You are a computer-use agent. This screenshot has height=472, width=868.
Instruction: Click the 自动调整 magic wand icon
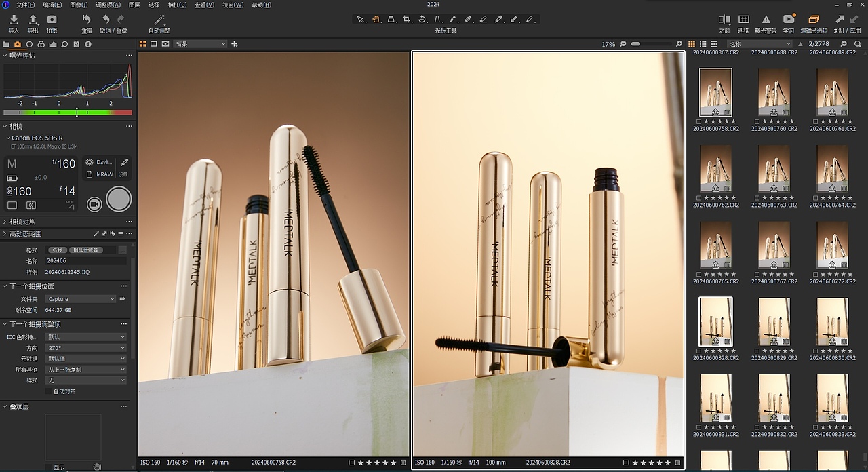point(159,20)
